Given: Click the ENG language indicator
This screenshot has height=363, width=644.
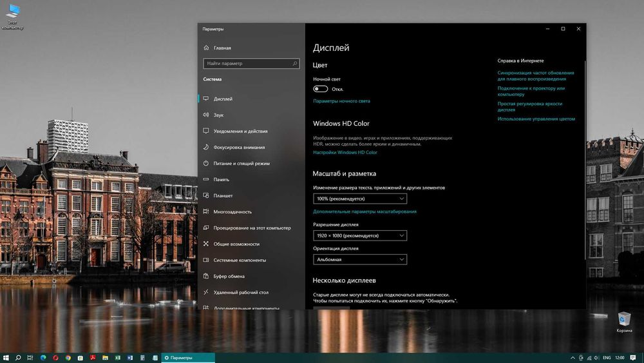Looking at the screenshot, I should pos(607,358).
